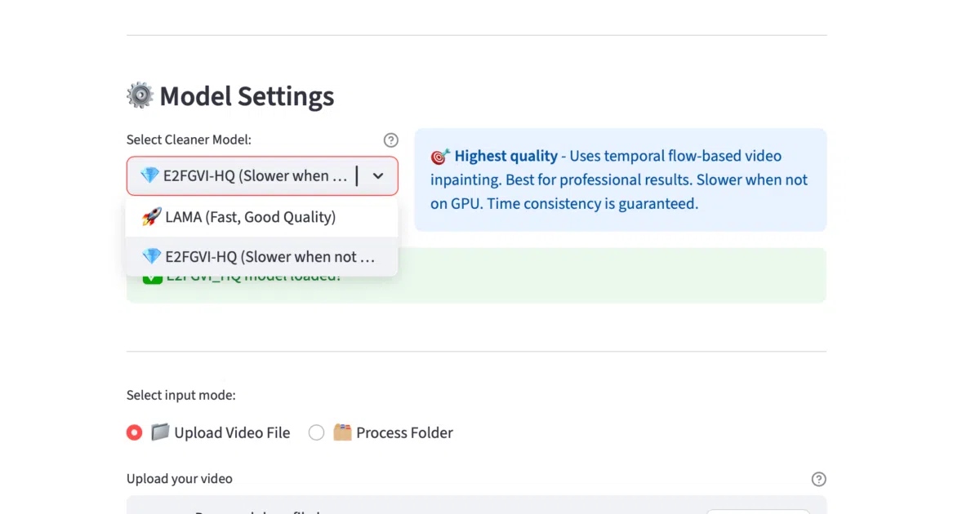Click the package icon beside Process Folder

pos(342,432)
